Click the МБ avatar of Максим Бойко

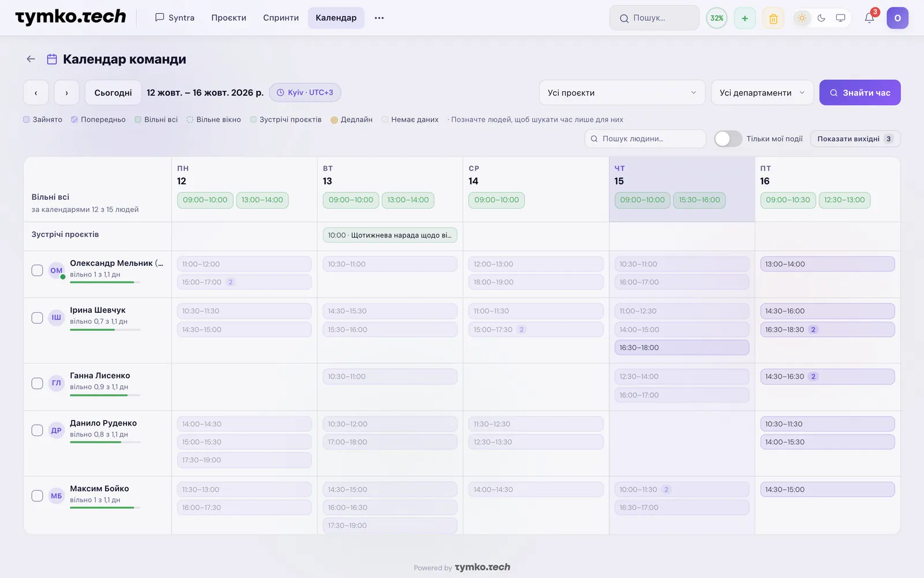(56, 496)
